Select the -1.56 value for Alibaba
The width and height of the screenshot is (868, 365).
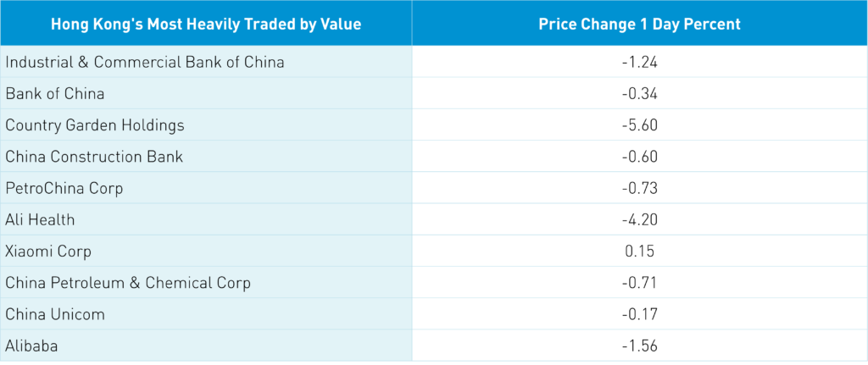[x=639, y=346]
